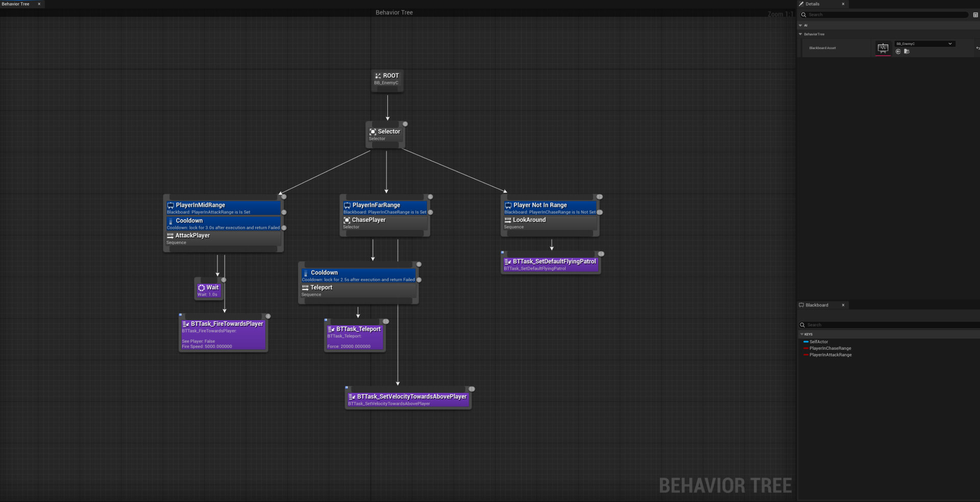The width and height of the screenshot is (980, 502).
Task: Select the Details tab
Action: [x=813, y=4]
